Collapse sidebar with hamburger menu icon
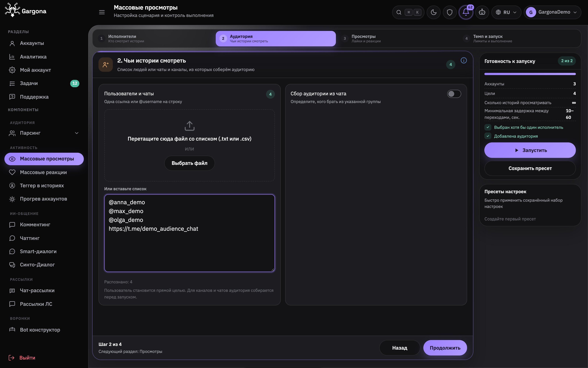Viewport: 588px width, 368px height. point(102,12)
